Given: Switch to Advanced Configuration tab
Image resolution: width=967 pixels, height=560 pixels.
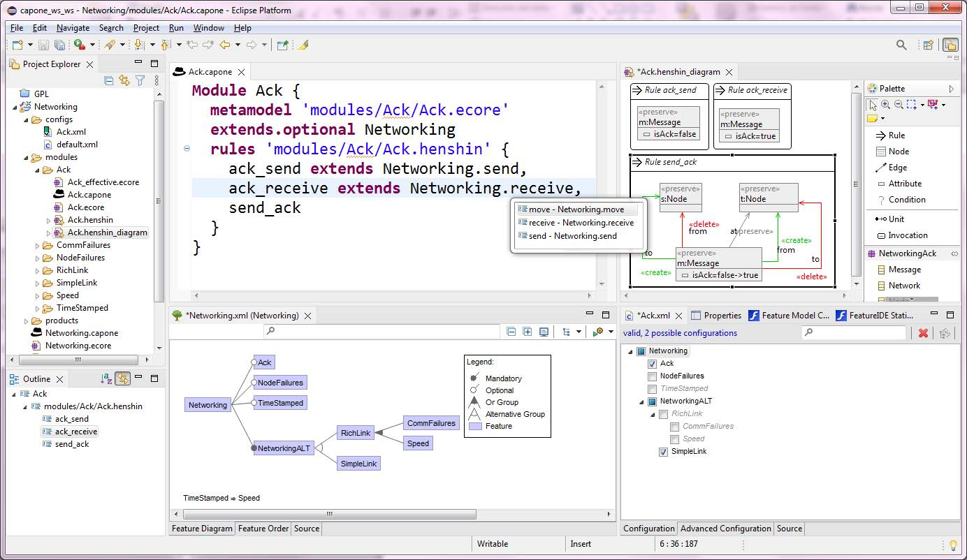Looking at the screenshot, I should (x=726, y=529).
